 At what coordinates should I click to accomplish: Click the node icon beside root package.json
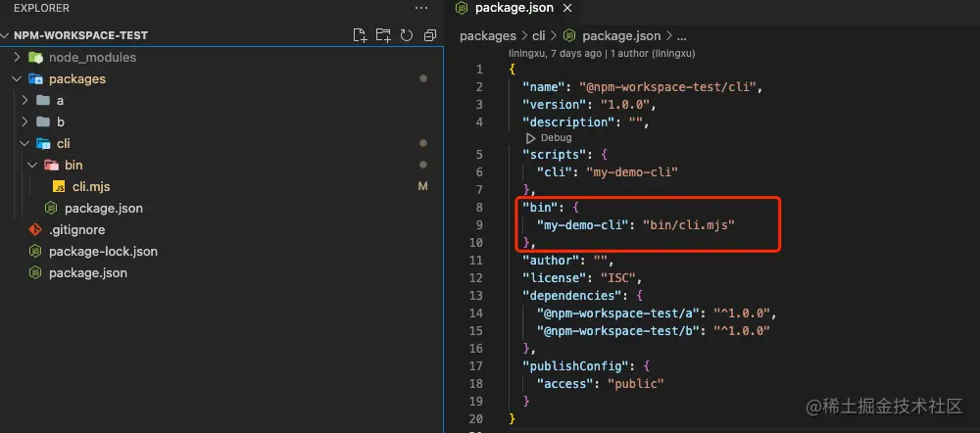point(35,273)
